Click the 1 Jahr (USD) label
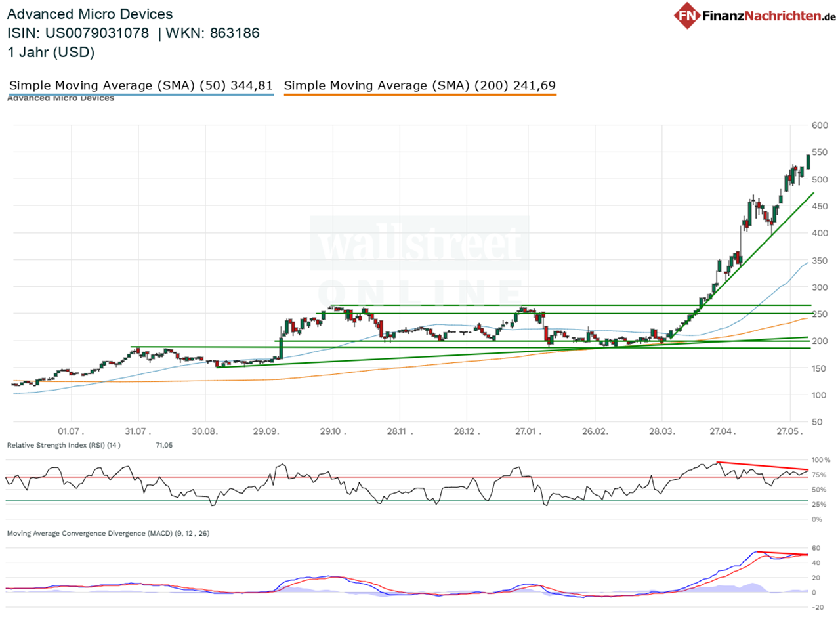840x617 pixels. click(51, 52)
